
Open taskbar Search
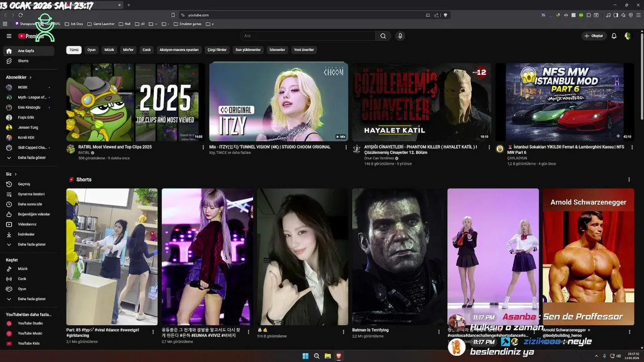pyautogui.click(x=316, y=356)
